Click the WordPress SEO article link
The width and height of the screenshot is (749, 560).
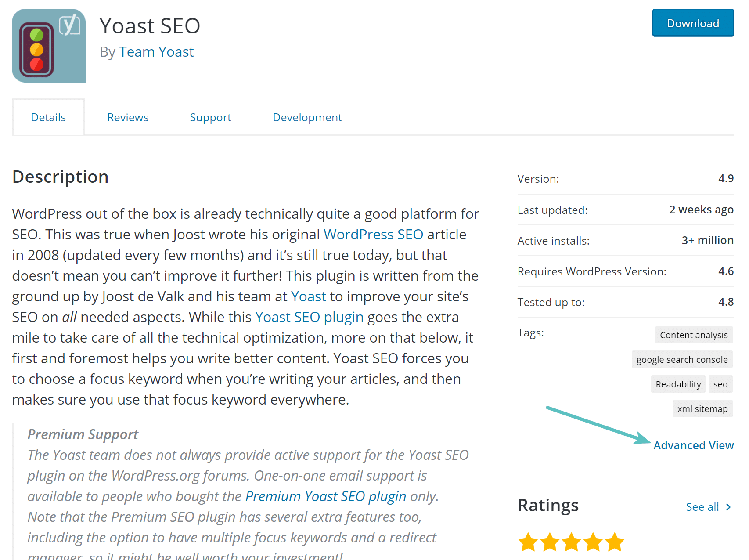(373, 234)
